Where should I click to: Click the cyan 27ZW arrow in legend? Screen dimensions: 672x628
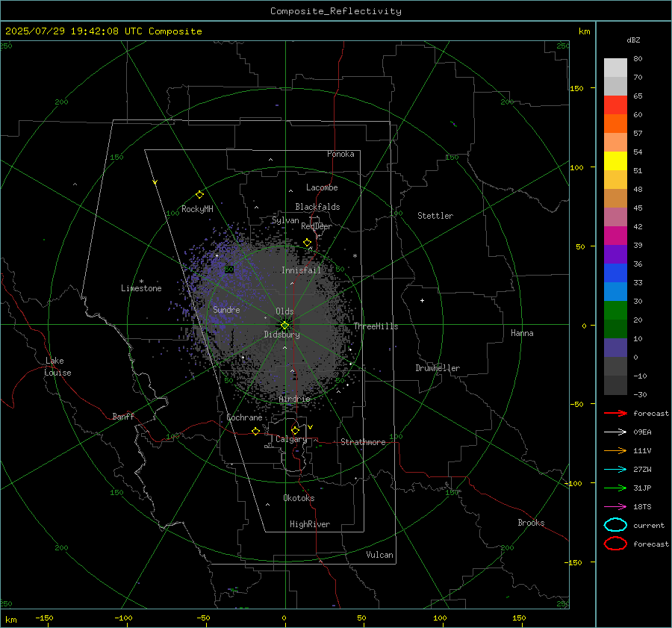coord(615,470)
